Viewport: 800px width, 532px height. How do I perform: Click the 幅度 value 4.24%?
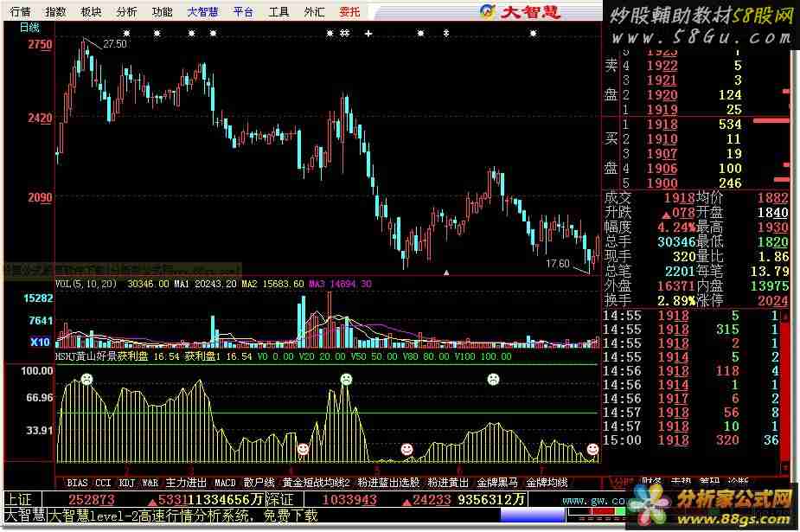(x=675, y=227)
